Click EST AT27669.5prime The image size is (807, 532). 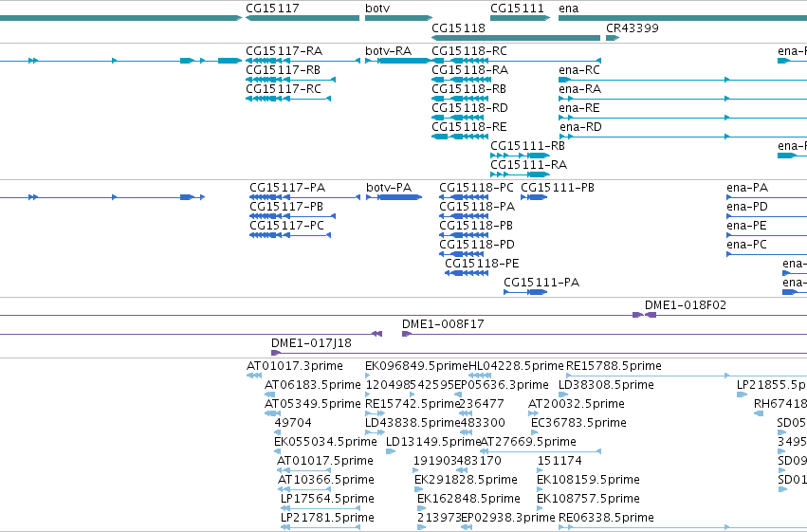(541, 452)
